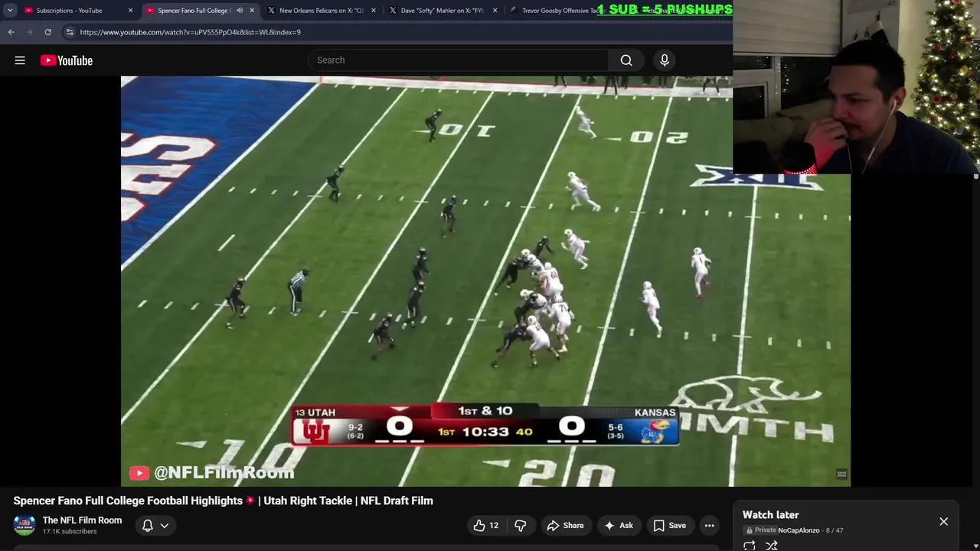The image size is (980, 551).
Task: Save video to a playlist
Action: [670, 525]
